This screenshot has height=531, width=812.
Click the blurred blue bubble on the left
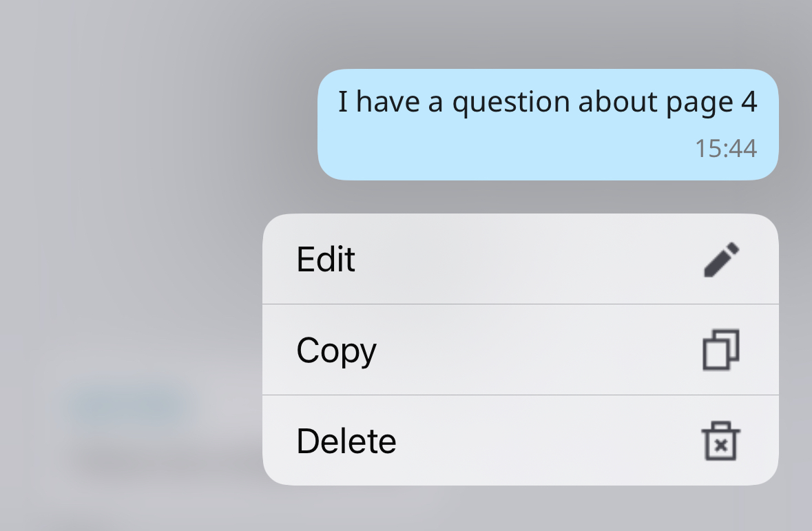pos(128,405)
